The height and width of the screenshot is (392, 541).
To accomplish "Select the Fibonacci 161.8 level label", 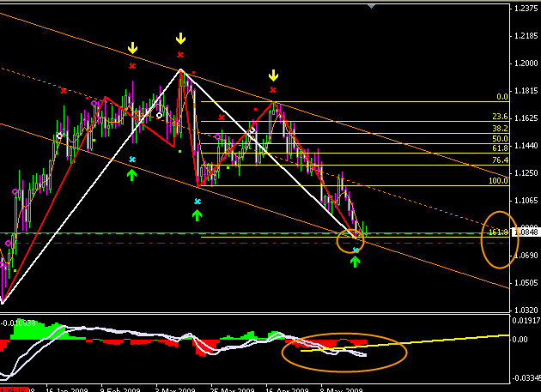I will click(x=498, y=232).
